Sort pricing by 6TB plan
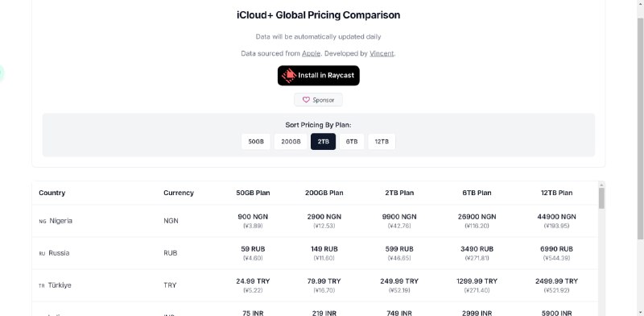644x316 pixels. [x=352, y=142]
